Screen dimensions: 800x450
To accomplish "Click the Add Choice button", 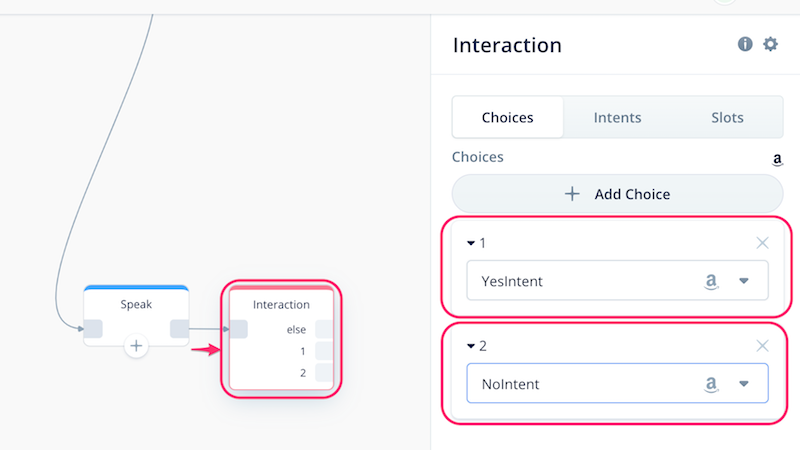I will (617, 194).
